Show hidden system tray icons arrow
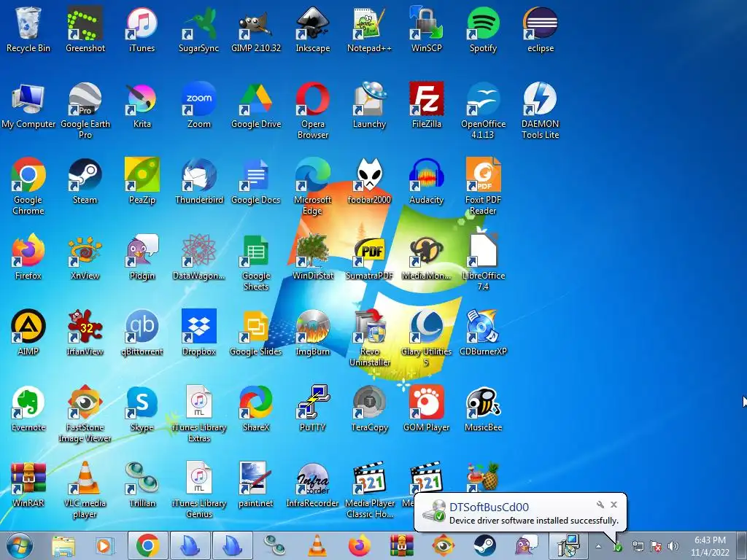This screenshot has width=747, height=560. click(x=598, y=546)
